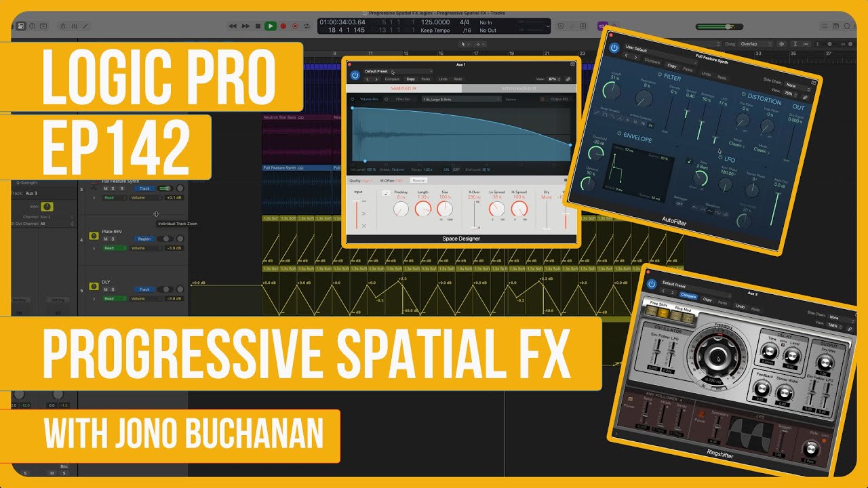This screenshot has width=868, height=488.
Task: Toggle the Cycle mode button
Action: 307,26
